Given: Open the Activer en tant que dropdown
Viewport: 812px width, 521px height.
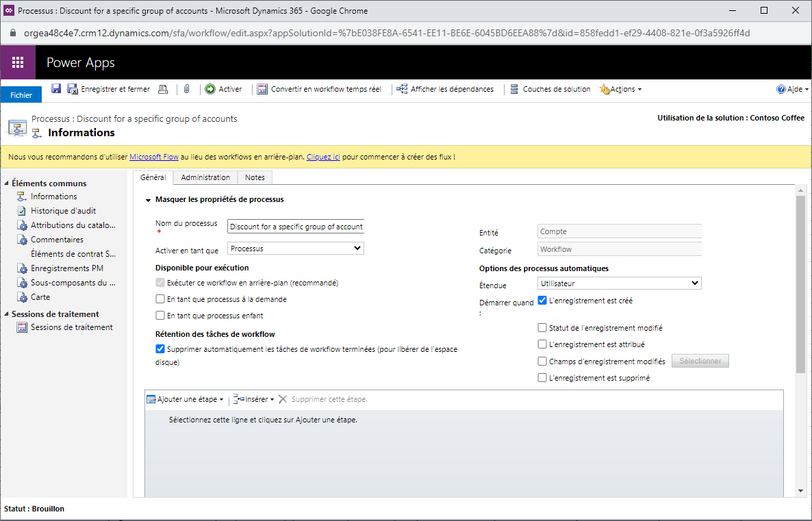Looking at the screenshot, I should click(294, 247).
